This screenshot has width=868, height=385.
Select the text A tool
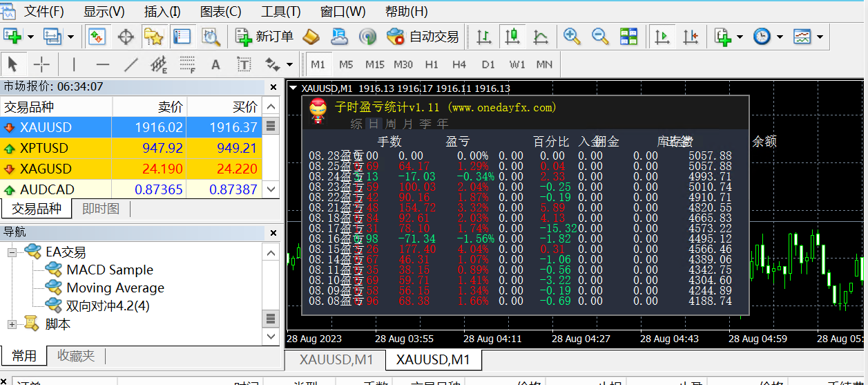pos(215,65)
